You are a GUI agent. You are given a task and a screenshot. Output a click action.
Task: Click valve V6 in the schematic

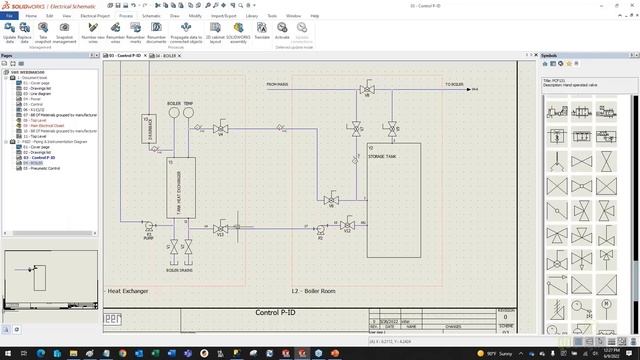[331, 199]
